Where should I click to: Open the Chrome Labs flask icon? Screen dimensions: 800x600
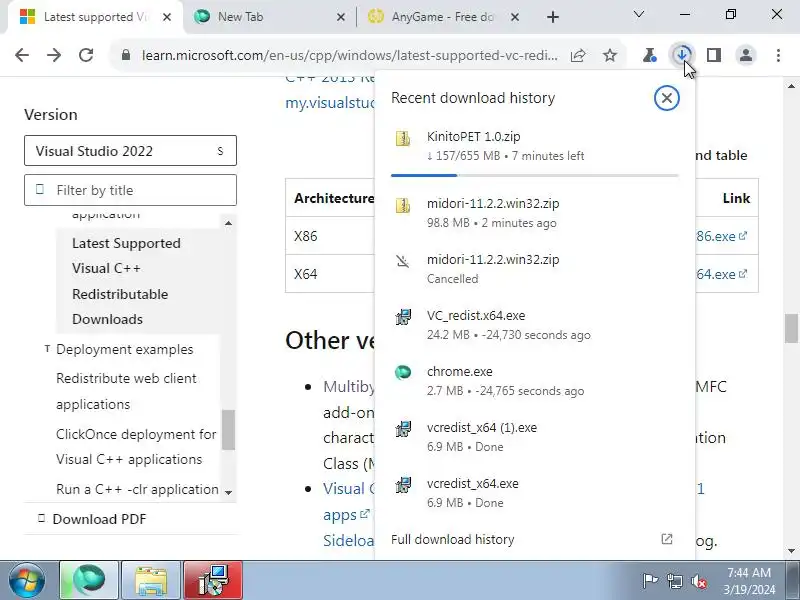649,55
